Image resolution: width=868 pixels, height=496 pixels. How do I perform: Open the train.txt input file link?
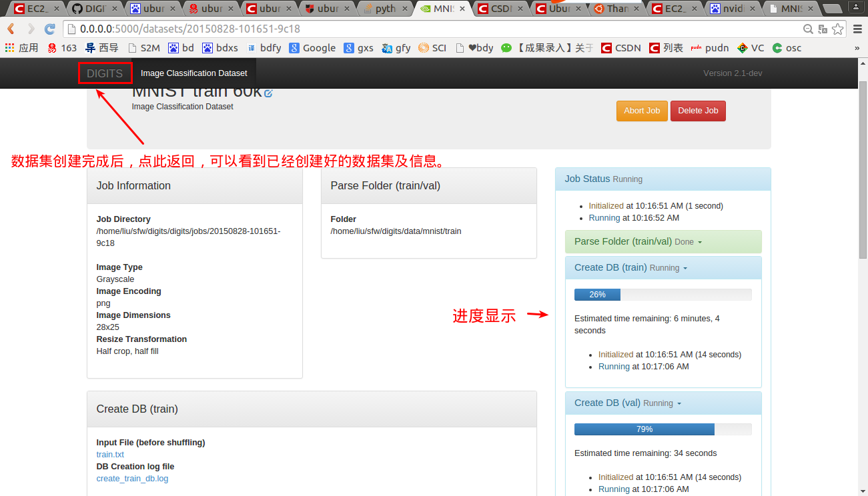coord(110,455)
